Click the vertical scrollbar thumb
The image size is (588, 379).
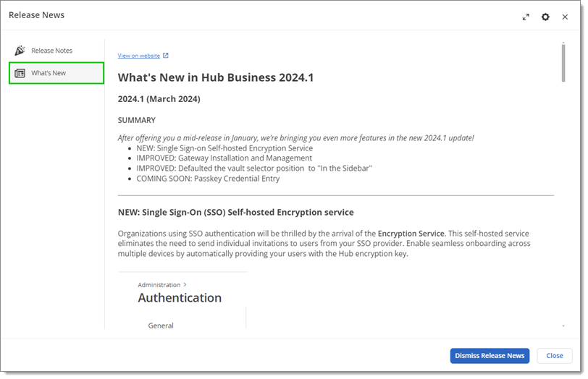point(563,62)
